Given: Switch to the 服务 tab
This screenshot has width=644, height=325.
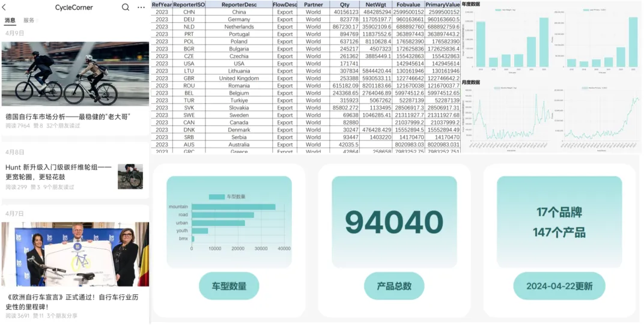Looking at the screenshot, I should tap(29, 20).
